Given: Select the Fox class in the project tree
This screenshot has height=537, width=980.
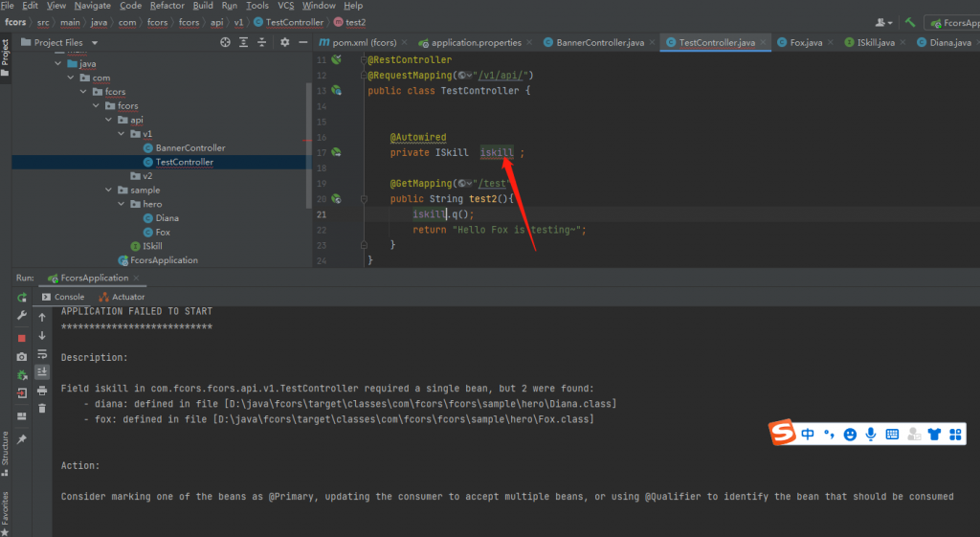Looking at the screenshot, I should (x=163, y=233).
